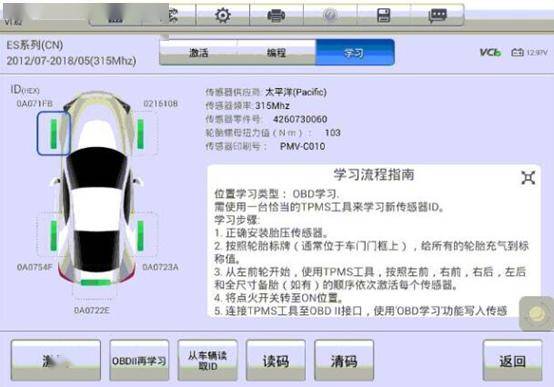The width and height of the screenshot is (554, 387).
Task: Click sensor ID 0A0723A
Action: click(160, 267)
